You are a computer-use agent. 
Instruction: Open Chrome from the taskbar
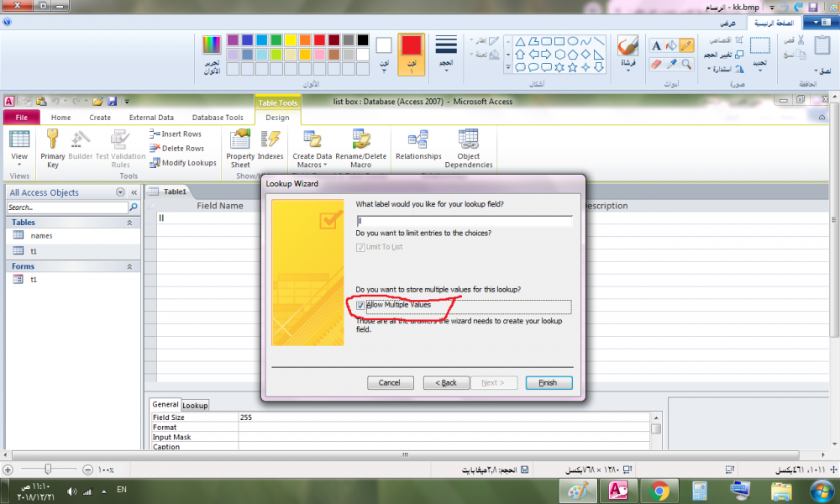[x=659, y=491]
